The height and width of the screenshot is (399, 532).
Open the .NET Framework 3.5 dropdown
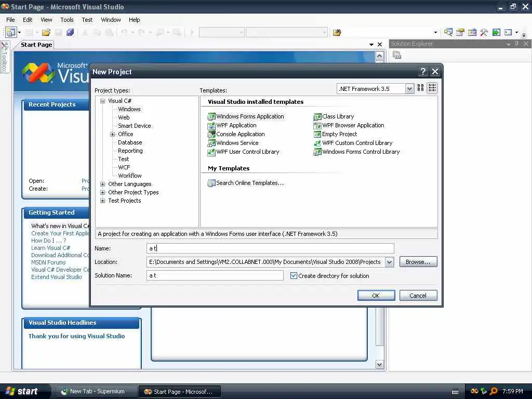click(x=409, y=89)
